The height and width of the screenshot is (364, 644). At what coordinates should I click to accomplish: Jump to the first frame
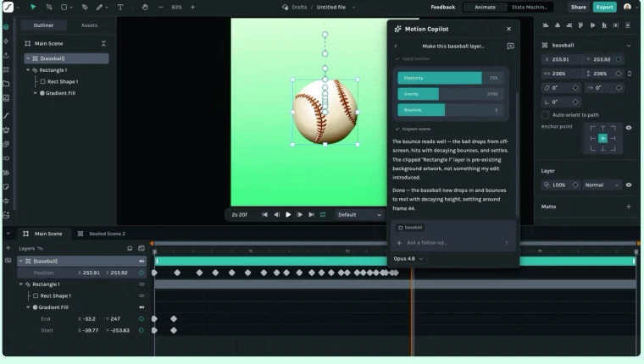click(264, 215)
